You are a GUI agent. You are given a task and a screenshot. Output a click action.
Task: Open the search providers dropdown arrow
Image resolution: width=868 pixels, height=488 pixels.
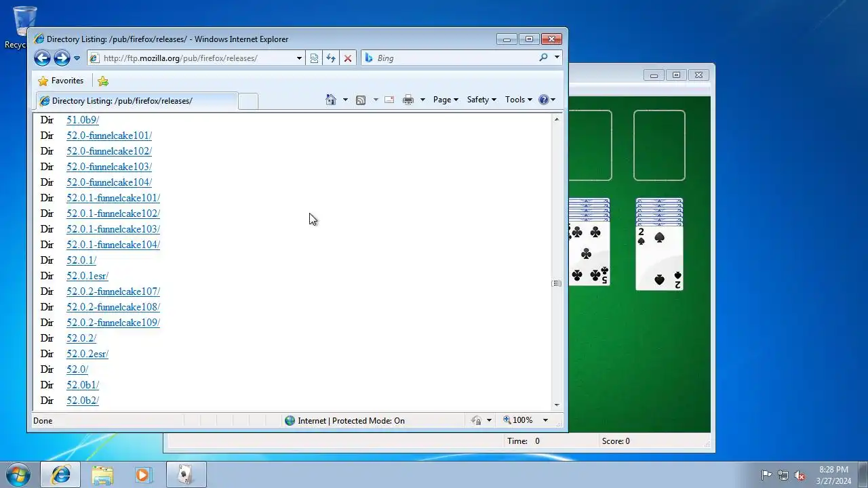tap(557, 58)
